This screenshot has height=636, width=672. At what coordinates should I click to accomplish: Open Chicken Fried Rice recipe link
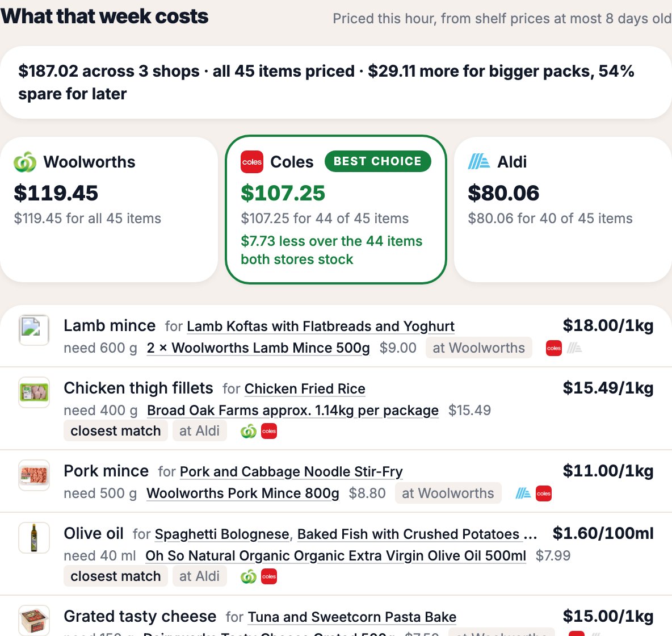pyautogui.click(x=305, y=388)
